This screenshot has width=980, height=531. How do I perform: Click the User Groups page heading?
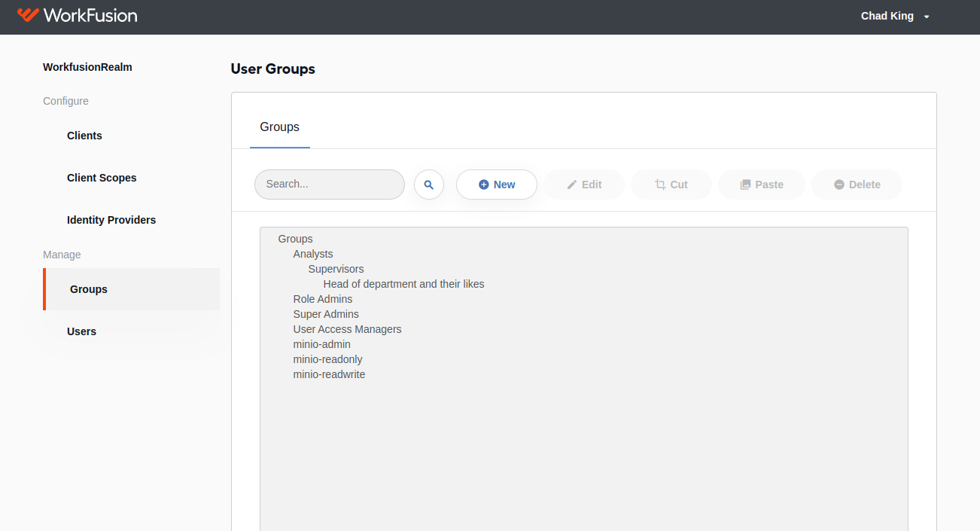(x=273, y=69)
